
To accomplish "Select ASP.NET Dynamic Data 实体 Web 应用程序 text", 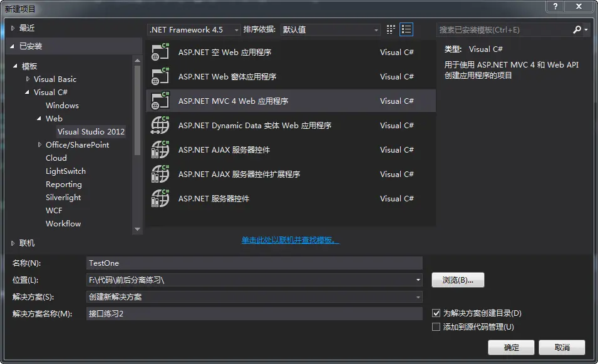I will pyautogui.click(x=255, y=125).
